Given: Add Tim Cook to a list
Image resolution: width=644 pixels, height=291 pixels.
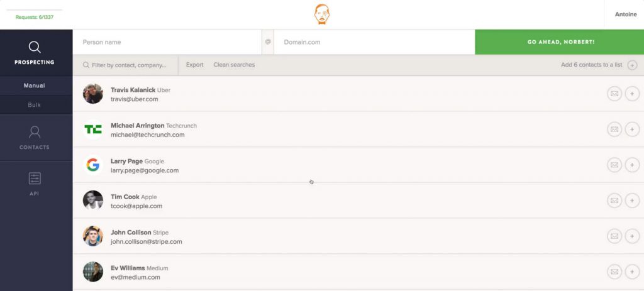Looking at the screenshot, I should tap(632, 200).
